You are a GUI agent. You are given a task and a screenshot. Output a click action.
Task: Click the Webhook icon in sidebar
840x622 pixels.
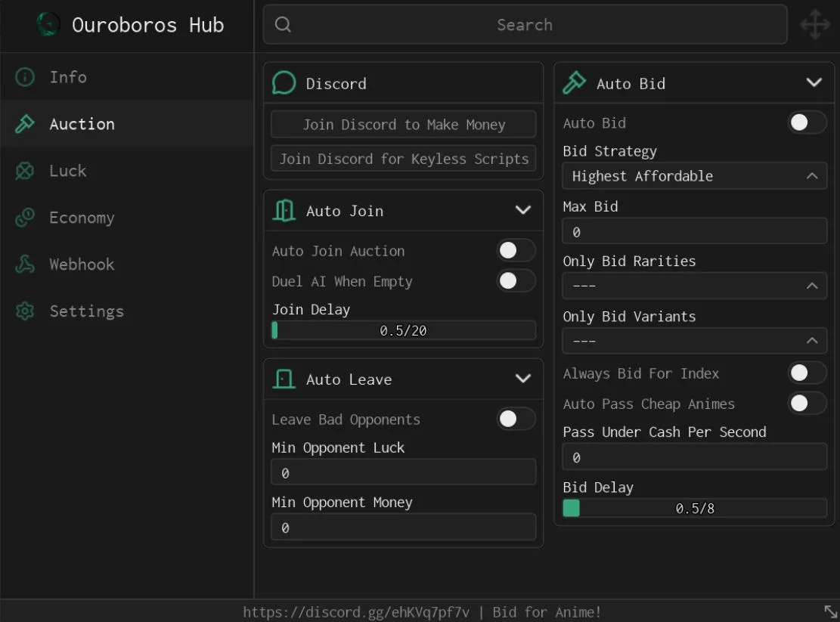[25, 264]
